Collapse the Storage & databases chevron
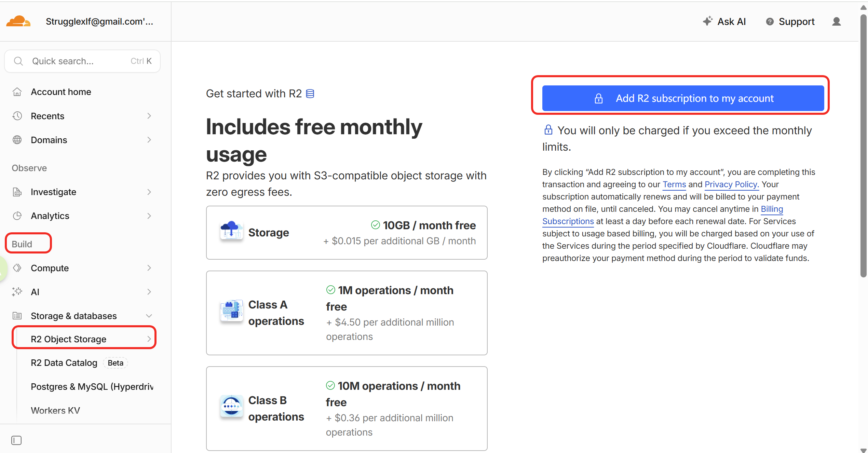This screenshot has width=868, height=453. 149,316
